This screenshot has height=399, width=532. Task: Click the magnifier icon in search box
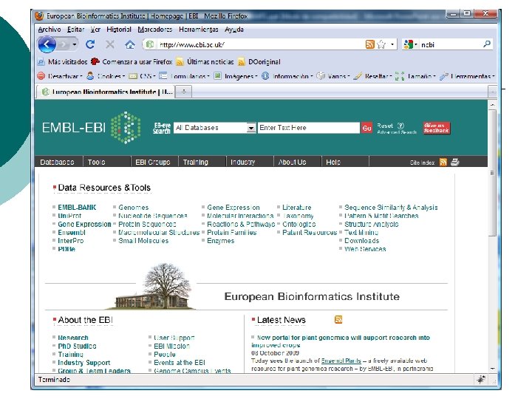[487, 44]
